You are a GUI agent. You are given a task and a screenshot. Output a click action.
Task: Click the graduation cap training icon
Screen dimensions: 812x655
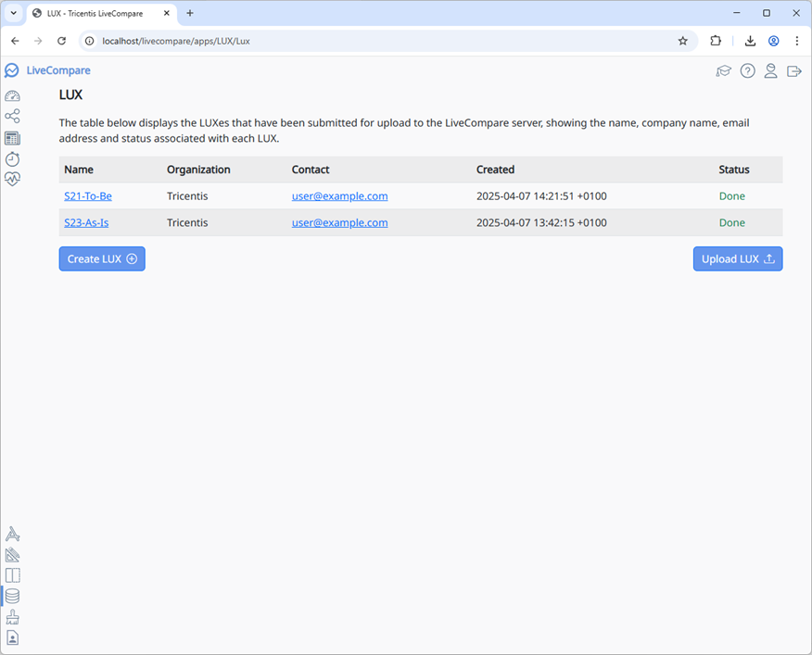723,71
